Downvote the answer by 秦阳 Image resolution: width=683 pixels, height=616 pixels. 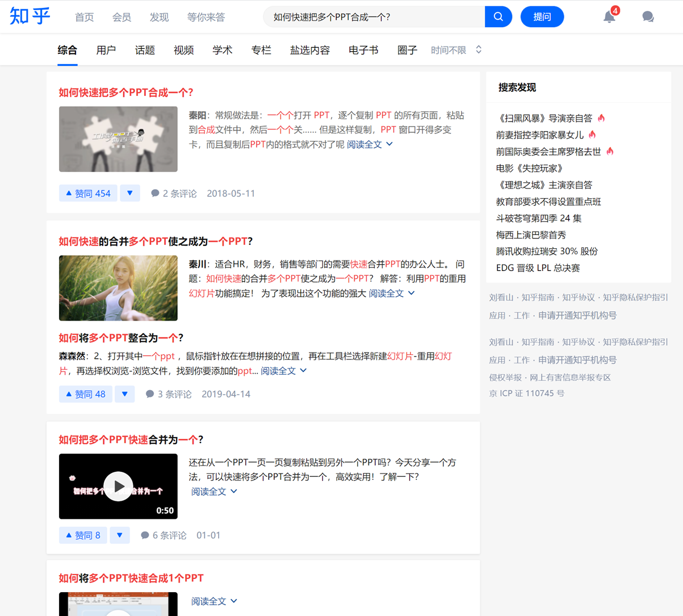[x=130, y=193]
